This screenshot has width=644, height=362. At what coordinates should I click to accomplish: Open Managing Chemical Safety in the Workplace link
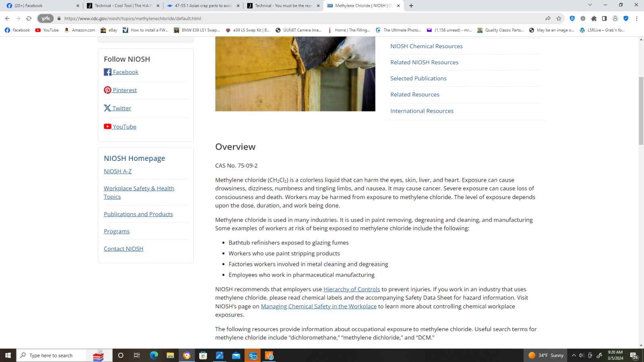point(319,306)
